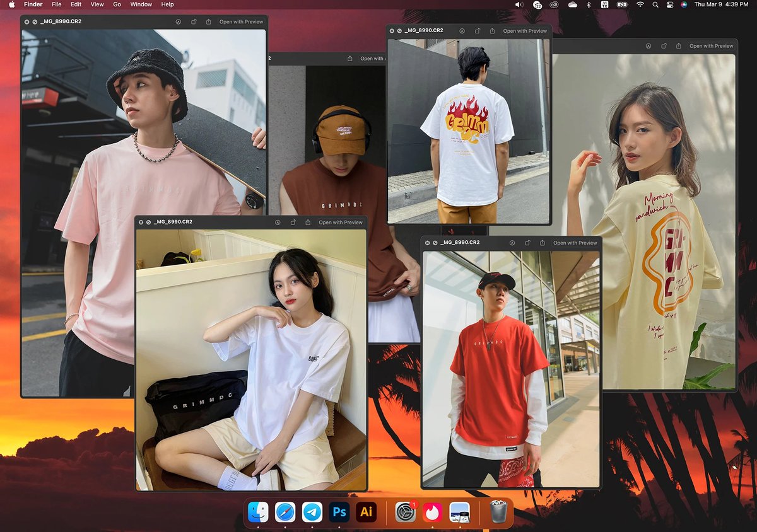Share the pink shirt skateboard photo
757x532 pixels.
click(x=208, y=21)
